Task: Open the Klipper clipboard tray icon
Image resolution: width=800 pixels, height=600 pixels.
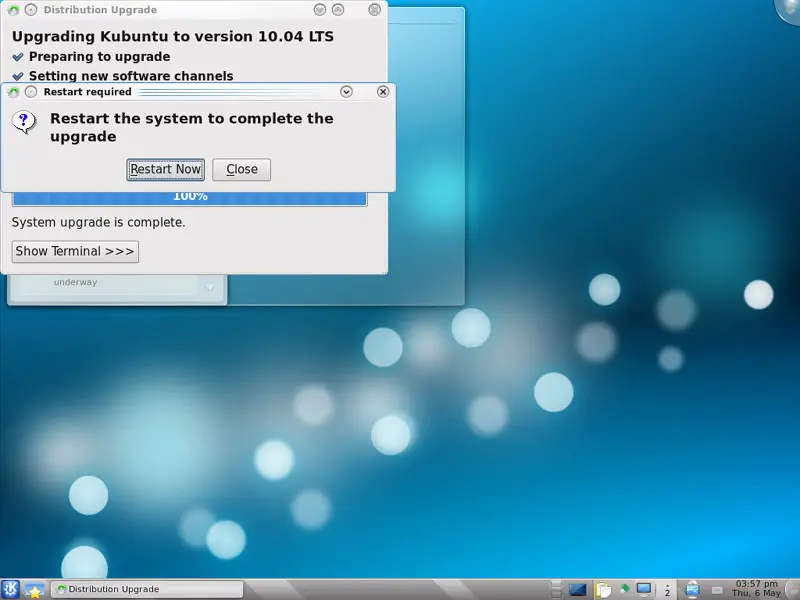Action: [x=603, y=590]
